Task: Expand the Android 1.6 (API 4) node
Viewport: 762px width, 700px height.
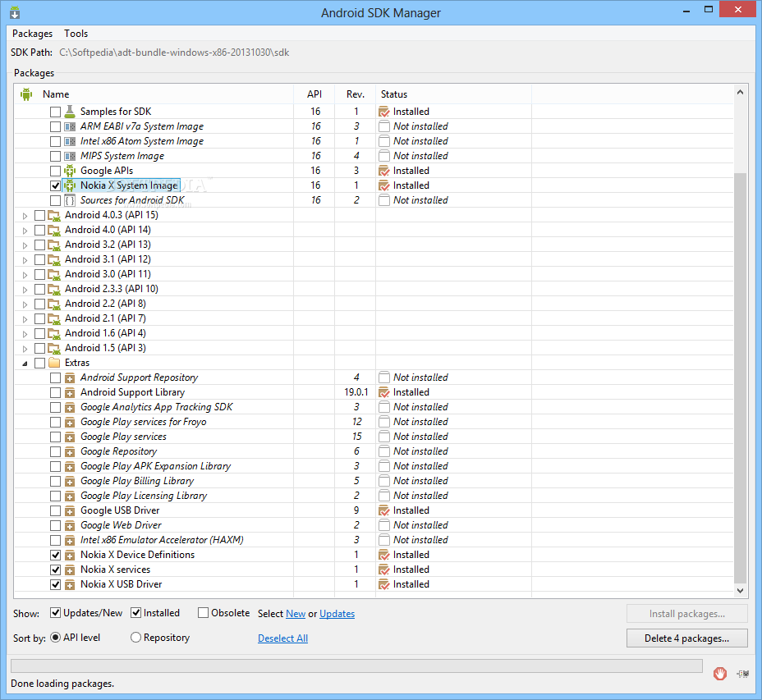Action: click(25, 334)
